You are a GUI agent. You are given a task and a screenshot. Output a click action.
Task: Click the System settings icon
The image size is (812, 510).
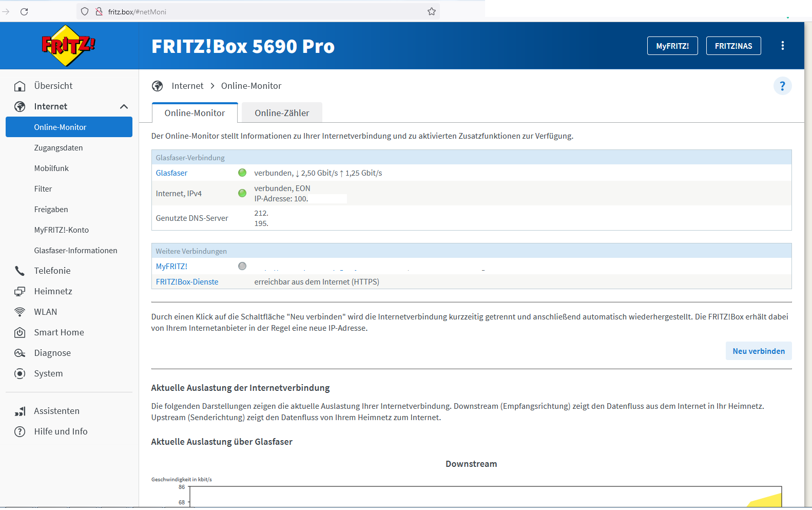pyautogui.click(x=20, y=373)
